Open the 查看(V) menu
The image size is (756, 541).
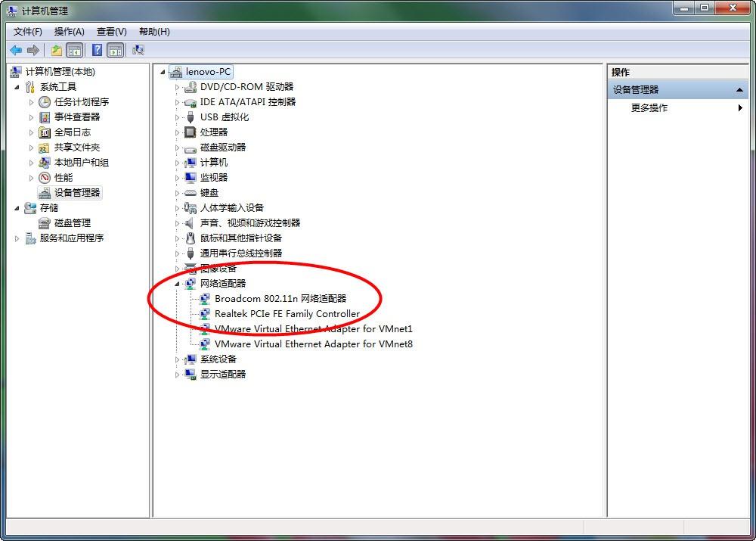click(x=111, y=32)
